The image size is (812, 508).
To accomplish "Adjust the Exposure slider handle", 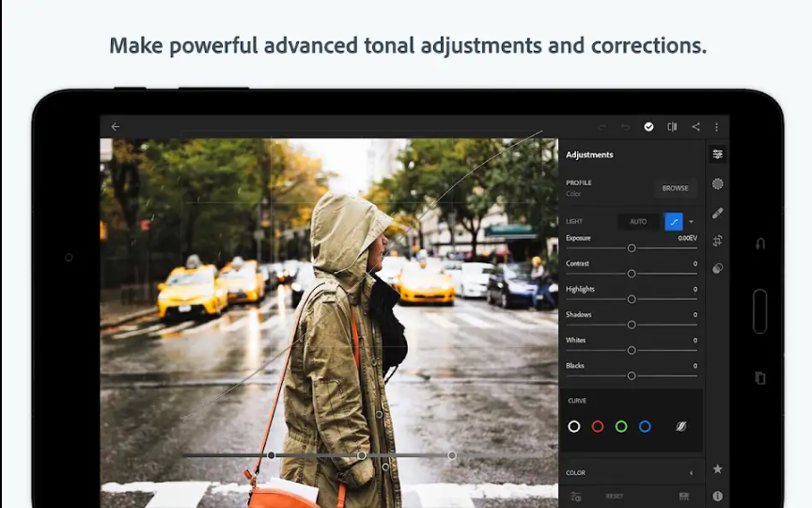I will [632, 248].
